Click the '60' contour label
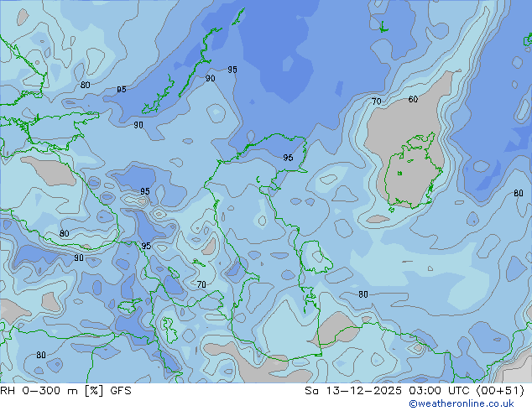Viewport: 532px width, 411px height. coord(413,99)
